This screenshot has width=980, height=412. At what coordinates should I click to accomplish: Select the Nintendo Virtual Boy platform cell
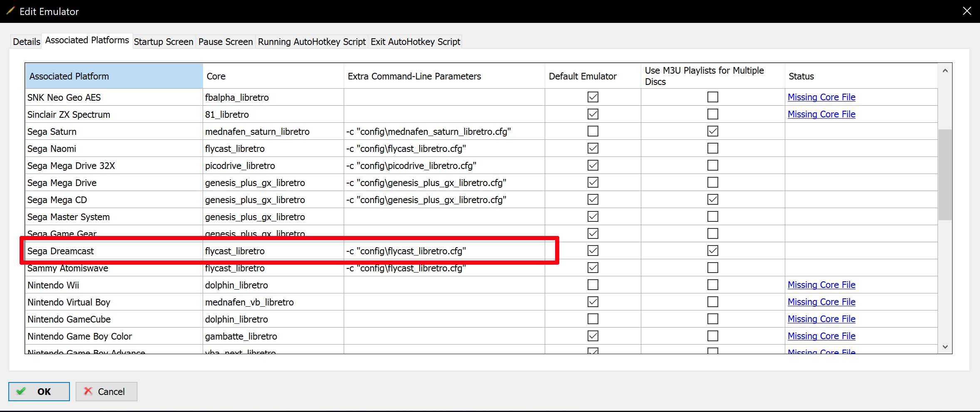[x=114, y=302]
